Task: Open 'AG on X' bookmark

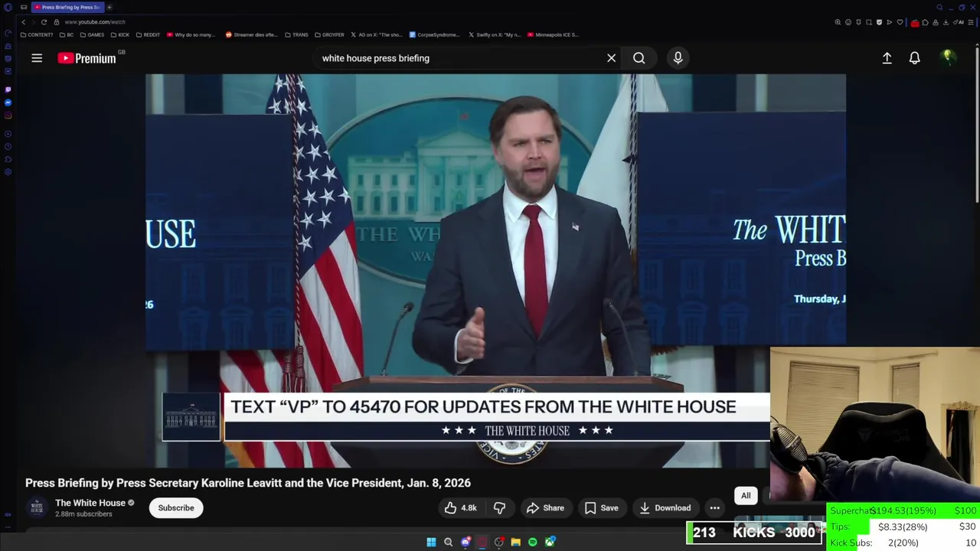Action: click(376, 34)
